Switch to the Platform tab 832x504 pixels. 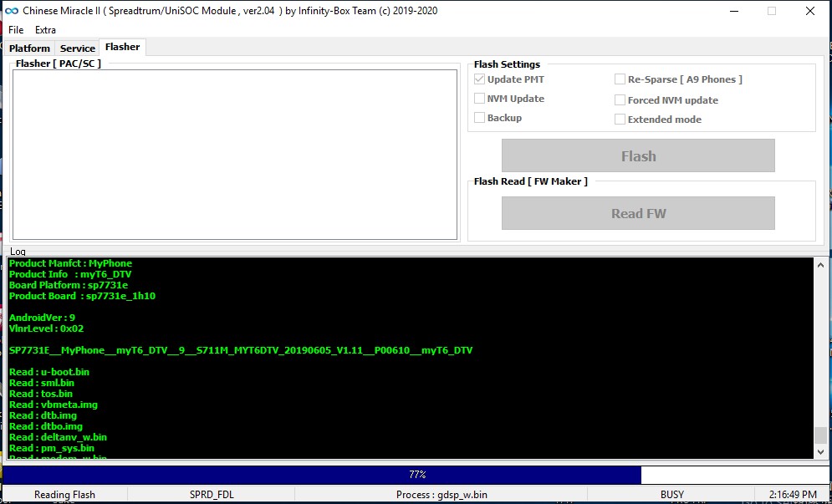coord(30,48)
